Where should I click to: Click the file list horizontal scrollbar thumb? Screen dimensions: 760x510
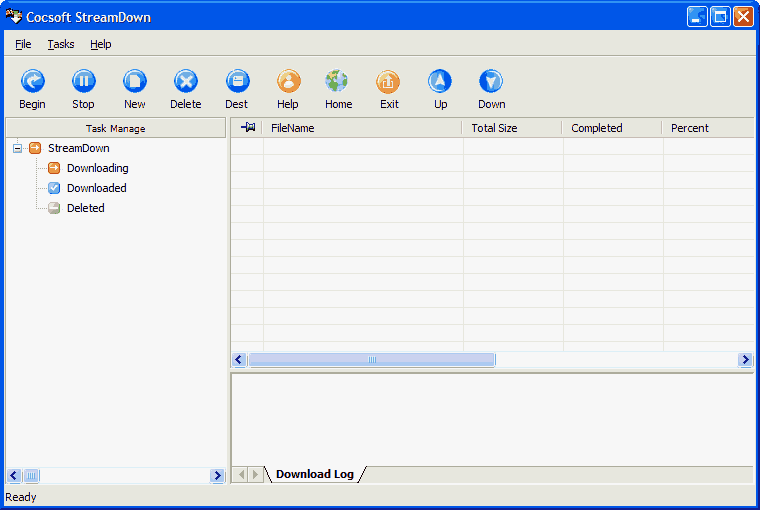[x=372, y=360]
